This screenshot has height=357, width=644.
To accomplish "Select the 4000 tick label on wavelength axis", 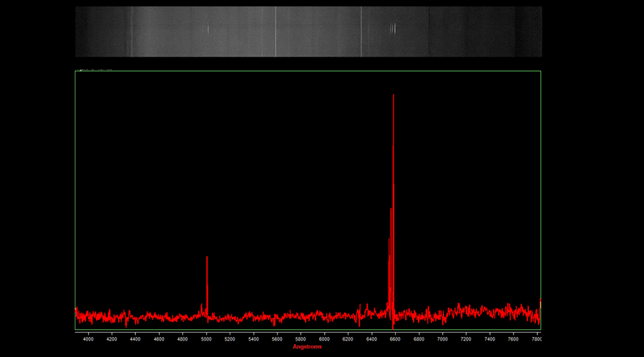I will tap(89, 338).
